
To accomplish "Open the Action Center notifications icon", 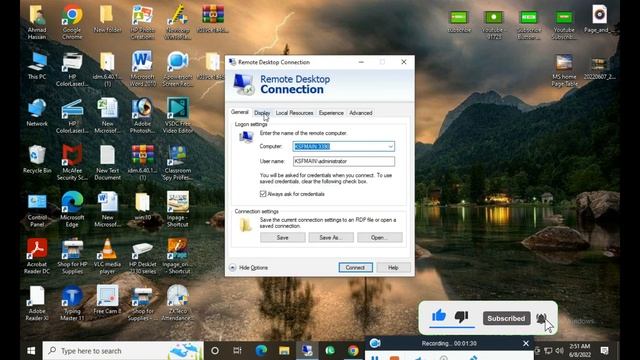I will click(604, 351).
